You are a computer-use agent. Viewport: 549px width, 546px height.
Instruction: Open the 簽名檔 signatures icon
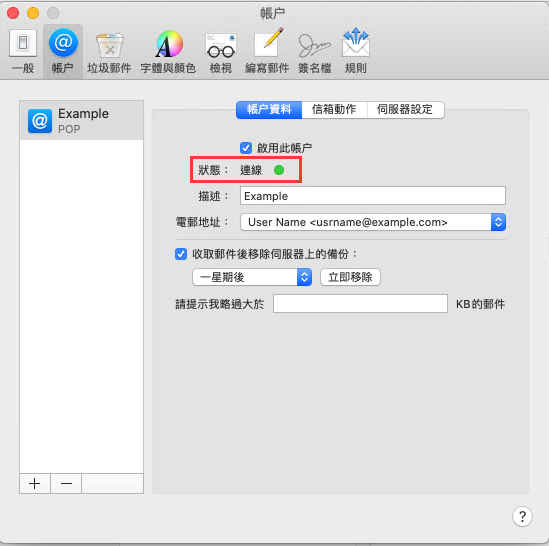click(314, 45)
